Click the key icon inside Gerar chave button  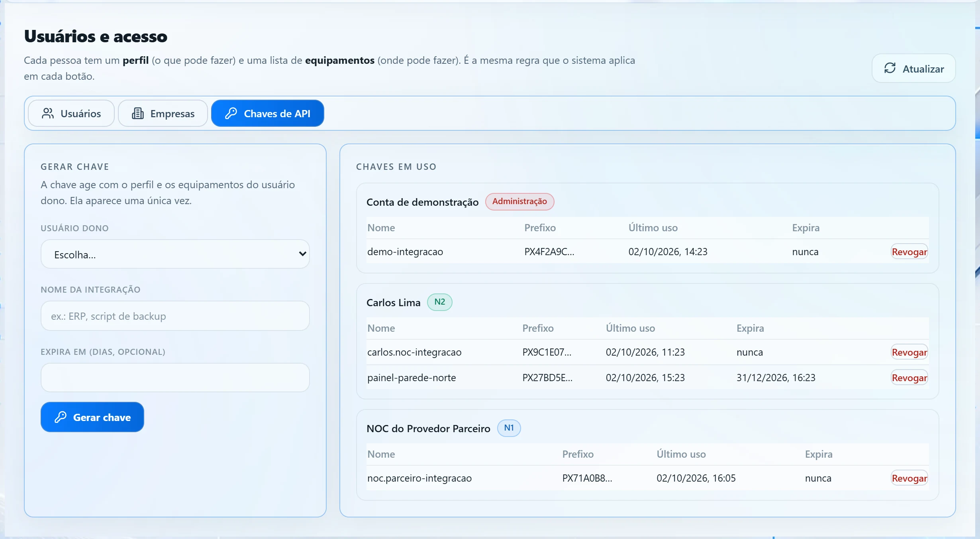click(61, 417)
